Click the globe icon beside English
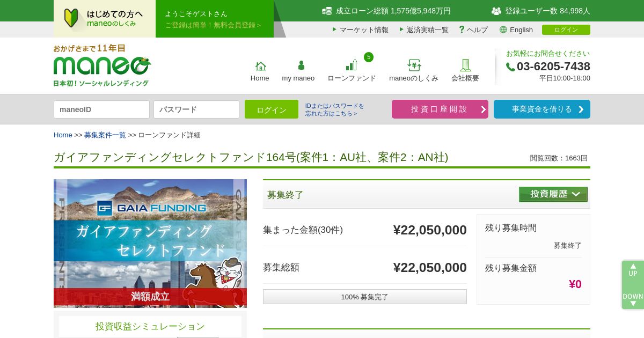The height and width of the screenshot is (338, 644). [503, 30]
